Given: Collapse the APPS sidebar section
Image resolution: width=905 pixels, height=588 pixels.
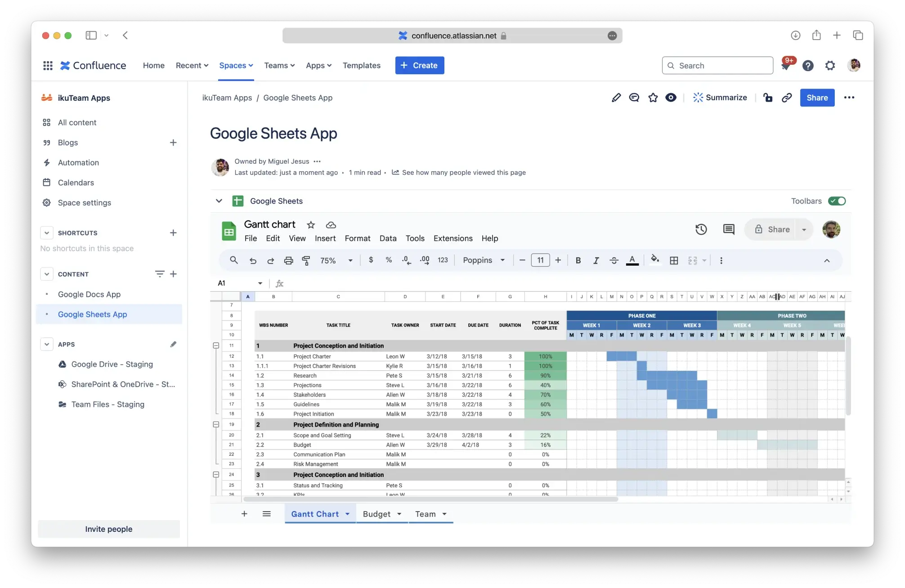Looking at the screenshot, I should [x=47, y=344].
